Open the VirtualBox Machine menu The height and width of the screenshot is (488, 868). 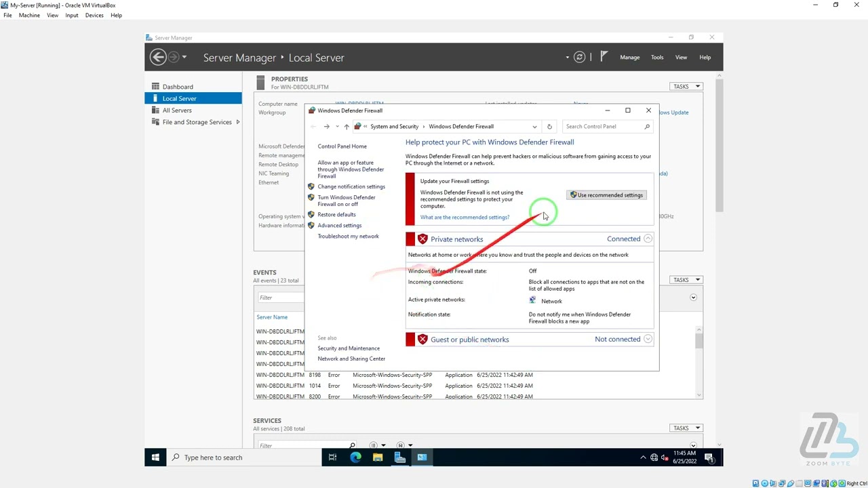click(x=29, y=15)
